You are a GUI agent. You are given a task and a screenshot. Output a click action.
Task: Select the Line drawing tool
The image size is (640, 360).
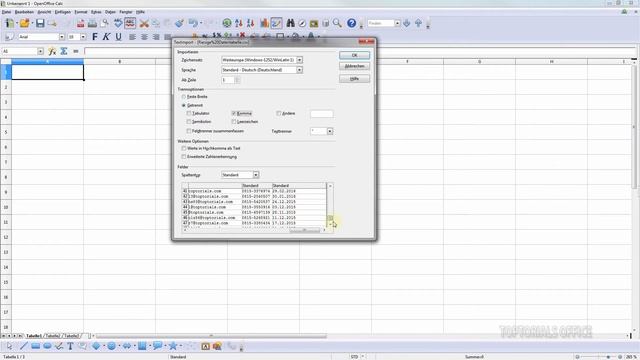[24, 346]
